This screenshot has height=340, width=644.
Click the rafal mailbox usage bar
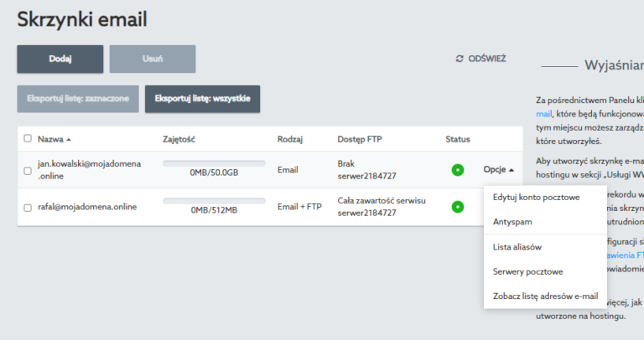point(214,200)
